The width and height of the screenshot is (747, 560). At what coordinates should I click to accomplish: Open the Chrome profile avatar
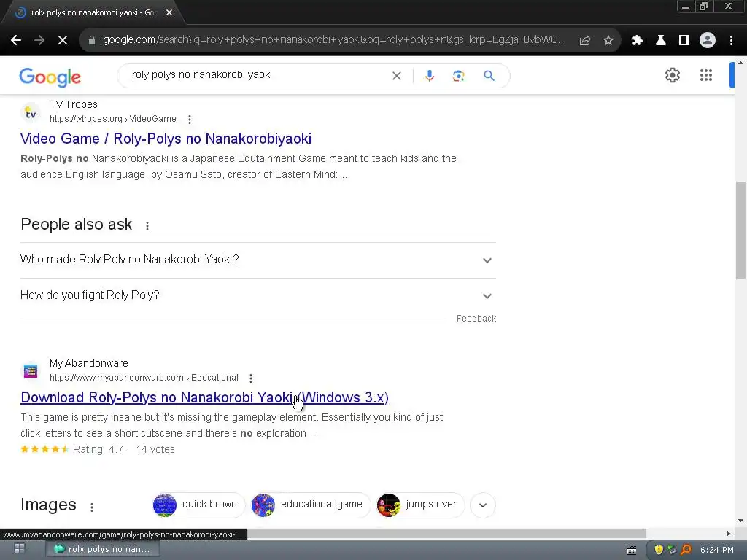tap(708, 41)
